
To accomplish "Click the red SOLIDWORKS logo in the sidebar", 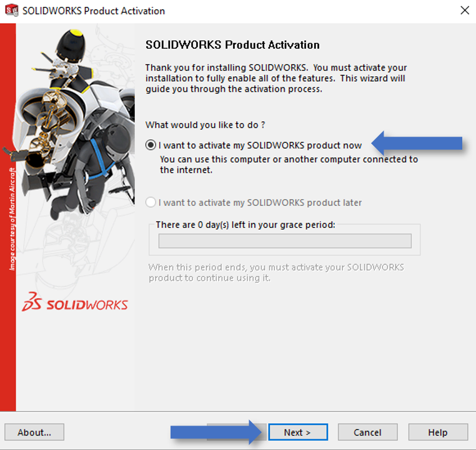I will (75, 304).
